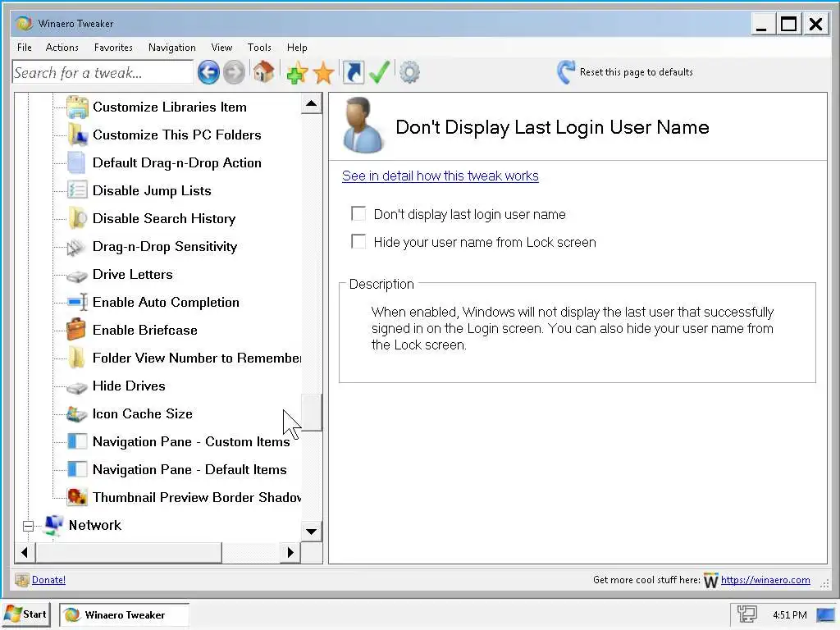Click the network tray icon
This screenshot has height=630, width=840.
pos(746,614)
